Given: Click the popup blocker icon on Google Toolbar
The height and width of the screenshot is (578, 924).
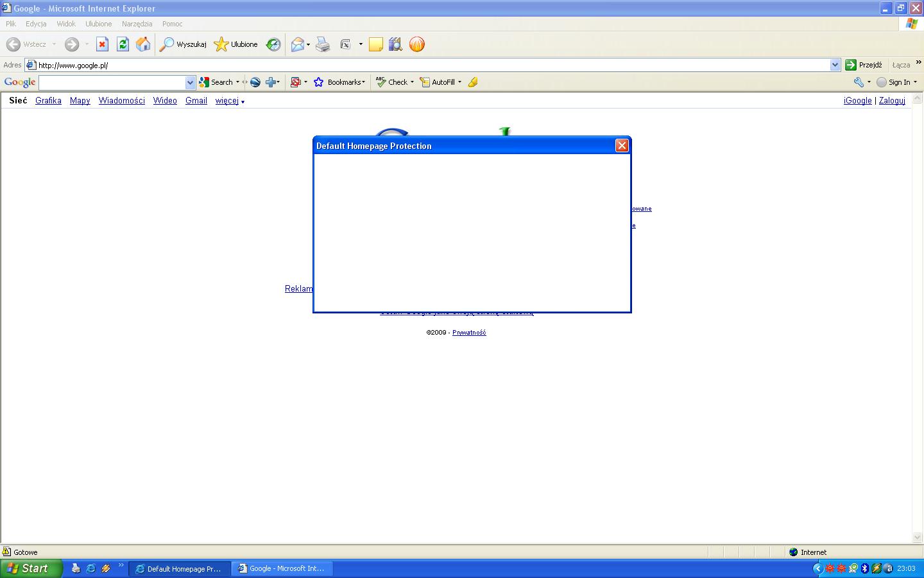Looking at the screenshot, I should click(296, 82).
